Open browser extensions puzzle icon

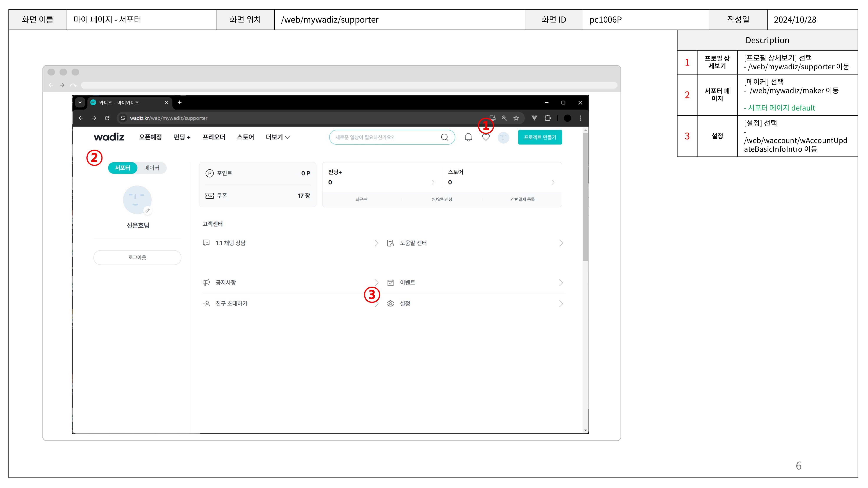[x=547, y=118]
